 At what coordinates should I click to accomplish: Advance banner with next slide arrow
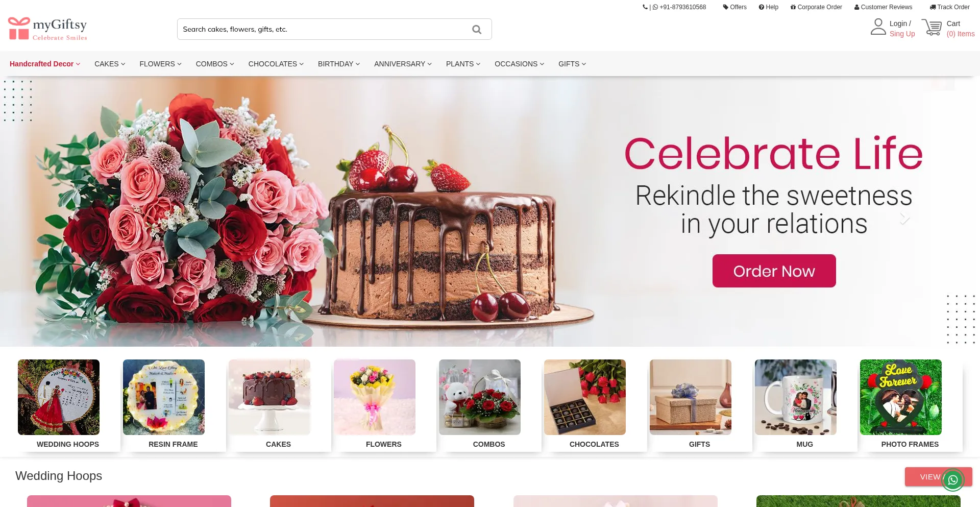pyautogui.click(x=904, y=219)
